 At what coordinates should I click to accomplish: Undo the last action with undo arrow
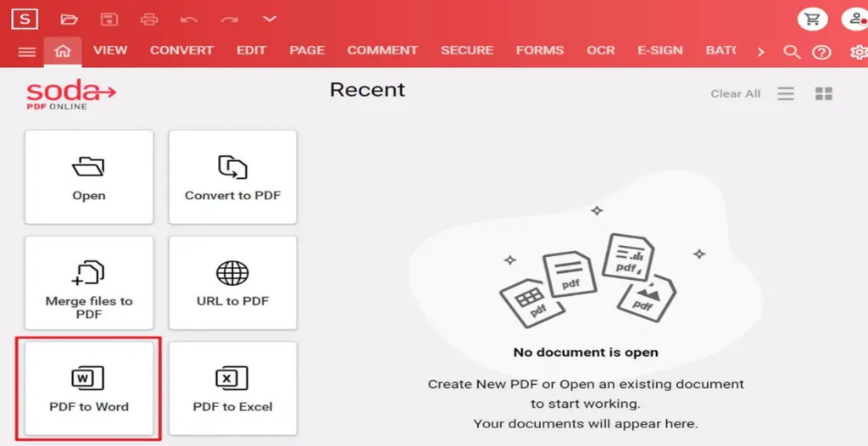[x=189, y=20]
